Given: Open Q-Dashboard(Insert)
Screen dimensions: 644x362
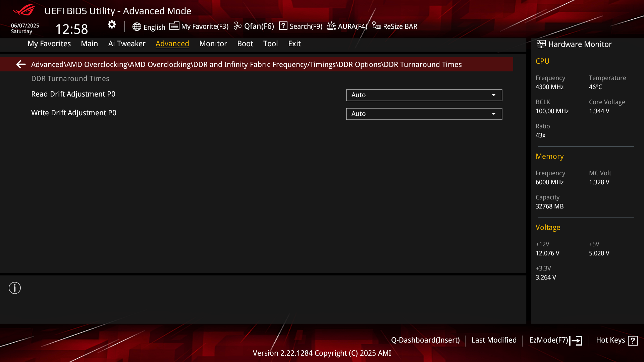Looking at the screenshot, I should click(425, 340).
